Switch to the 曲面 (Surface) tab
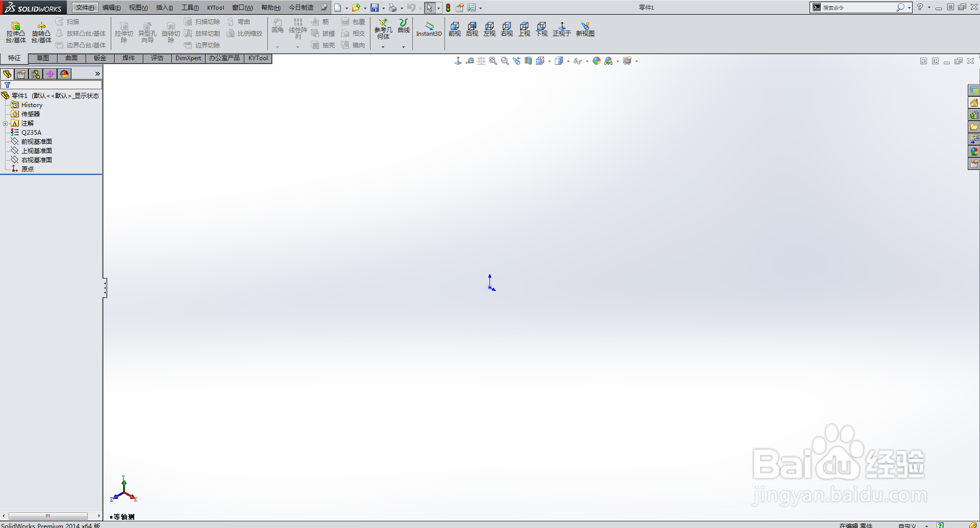Screen dimensions: 980x528 [x=71, y=58]
